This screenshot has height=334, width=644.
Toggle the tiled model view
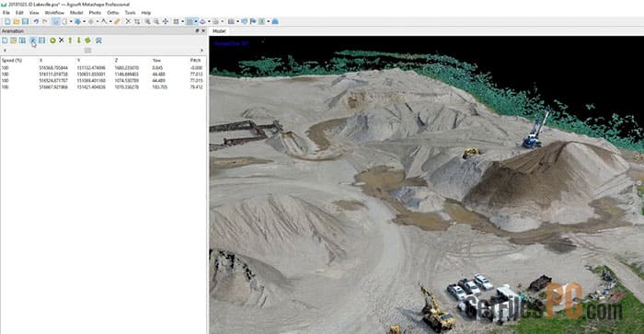[215, 21]
